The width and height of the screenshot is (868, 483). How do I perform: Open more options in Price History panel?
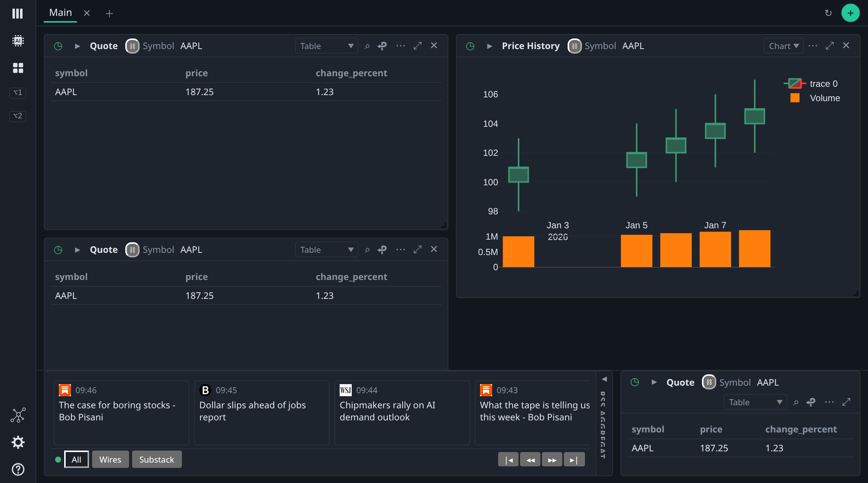(x=813, y=46)
